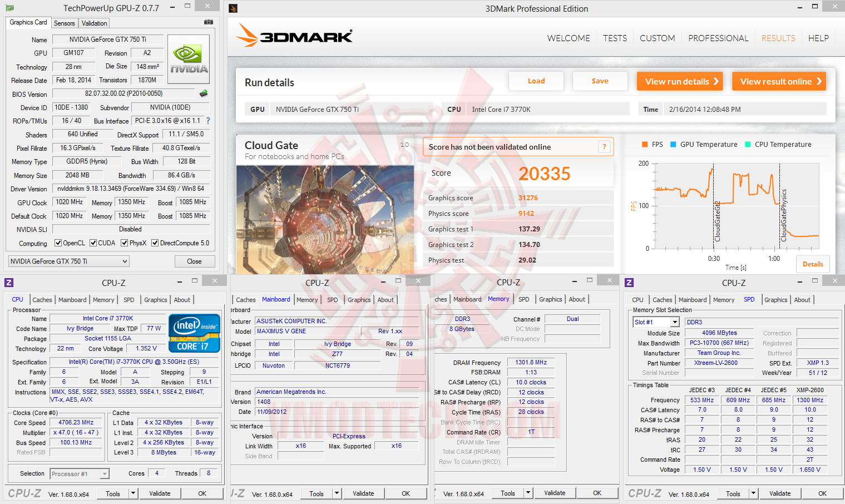This screenshot has width=845, height=504.
Task: Click the score value 20335
Action: click(545, 174)
